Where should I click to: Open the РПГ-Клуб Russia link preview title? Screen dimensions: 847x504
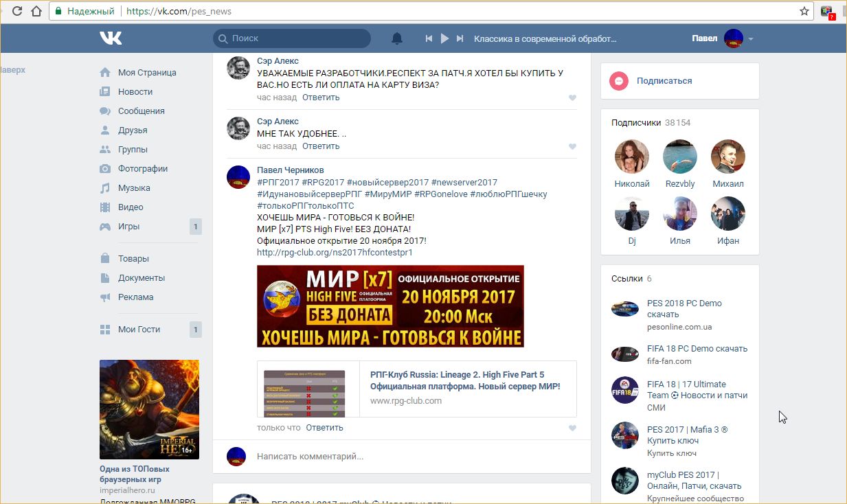[x=465, y=380]
